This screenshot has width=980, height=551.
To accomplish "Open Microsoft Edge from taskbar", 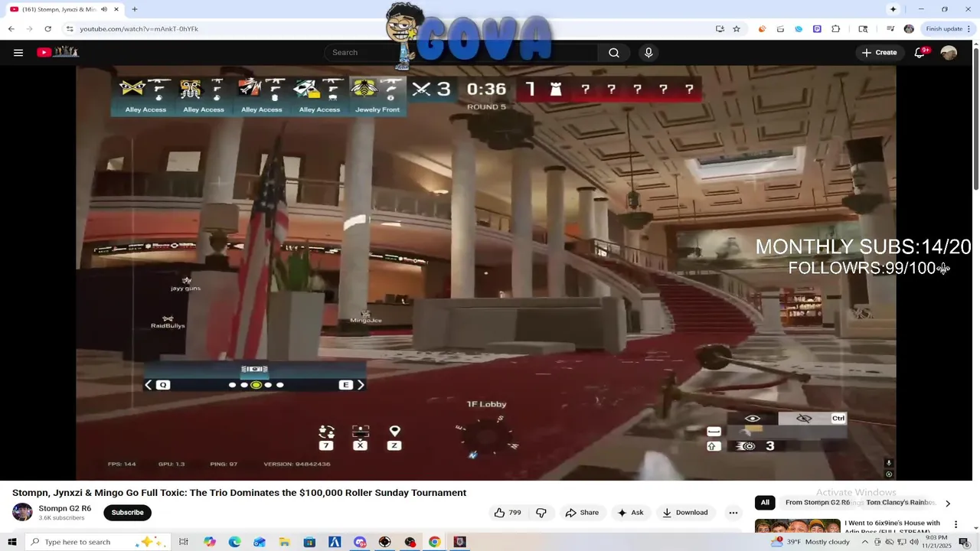I will pos(235,542).
